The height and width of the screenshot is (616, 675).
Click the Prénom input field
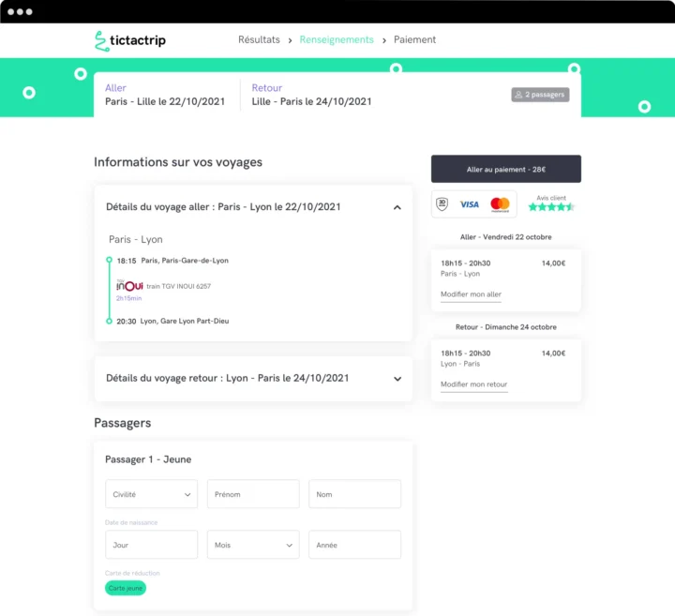(x=252, y=494)
